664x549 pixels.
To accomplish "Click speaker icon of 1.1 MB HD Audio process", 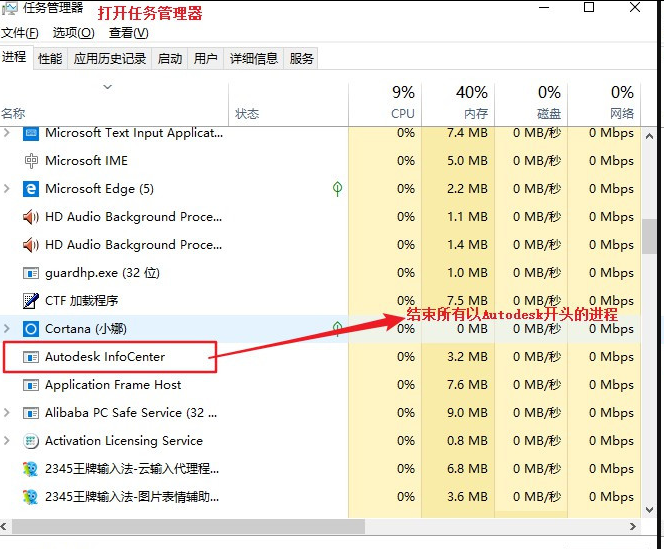I will tap(30, 217).
